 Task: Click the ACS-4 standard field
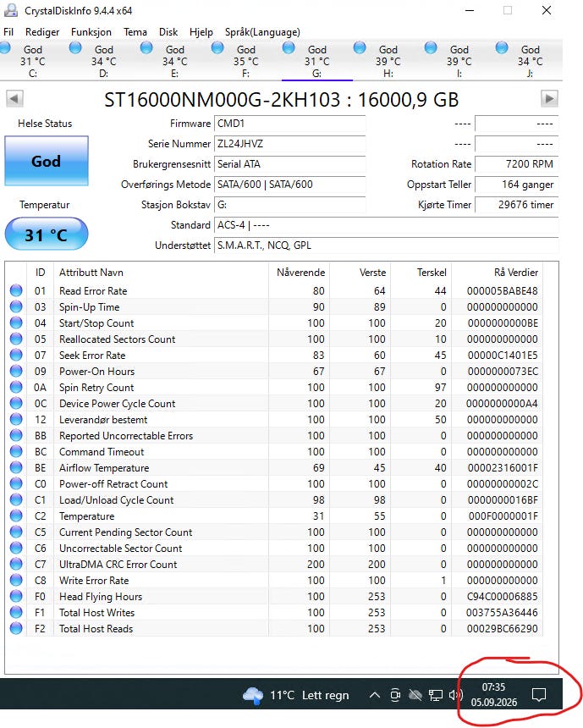(x=386, y=225)
